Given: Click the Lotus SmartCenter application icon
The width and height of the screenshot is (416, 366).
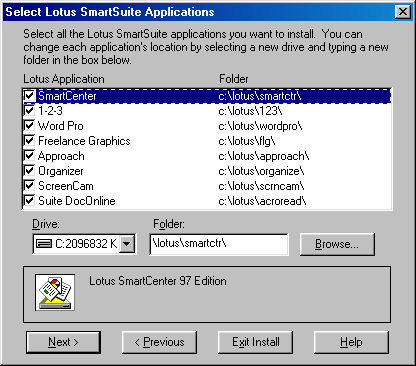Looking at the screenshot, I should tap(55, 292).
